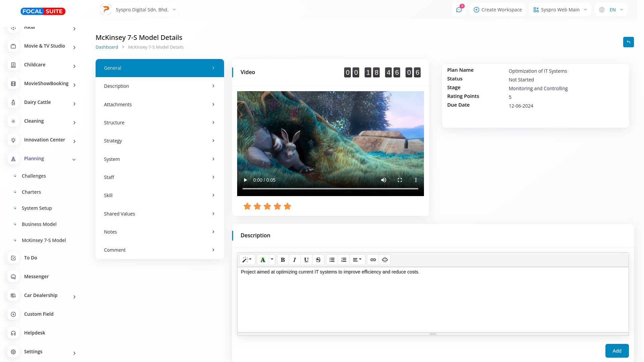The image size is (644, 362).
Task: Play the video
Action: pos(245,180)
